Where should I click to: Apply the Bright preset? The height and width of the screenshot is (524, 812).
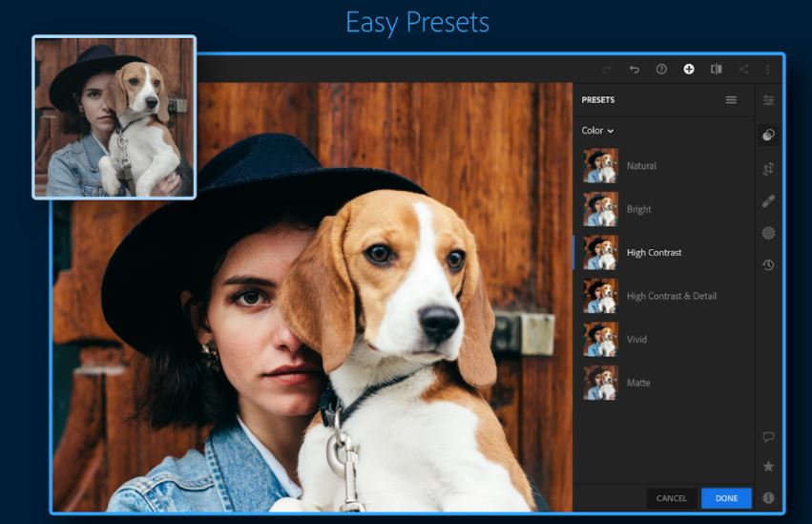coord(664,209)
